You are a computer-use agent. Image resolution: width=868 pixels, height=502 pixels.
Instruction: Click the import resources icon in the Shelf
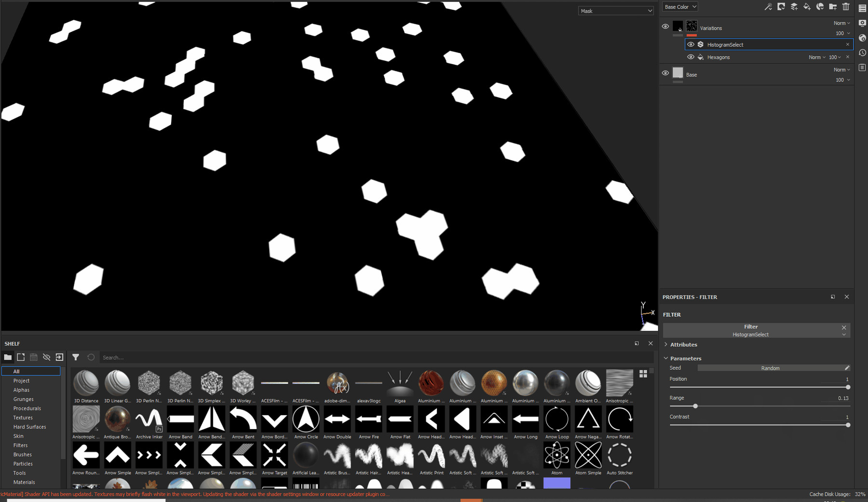click(59, 357)
